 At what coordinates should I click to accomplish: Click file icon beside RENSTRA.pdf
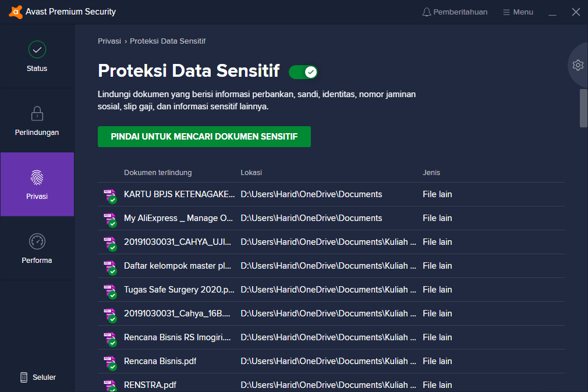pyautogui.click(x=109, y=386)
